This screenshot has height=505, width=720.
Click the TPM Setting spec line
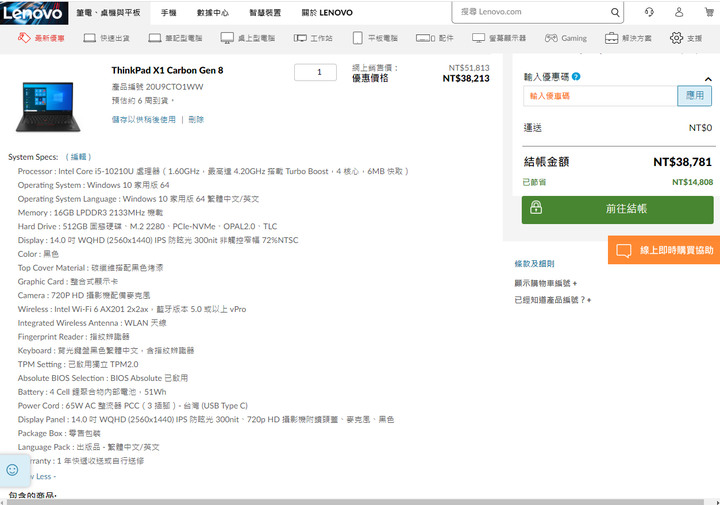click(x=78, y=364)
